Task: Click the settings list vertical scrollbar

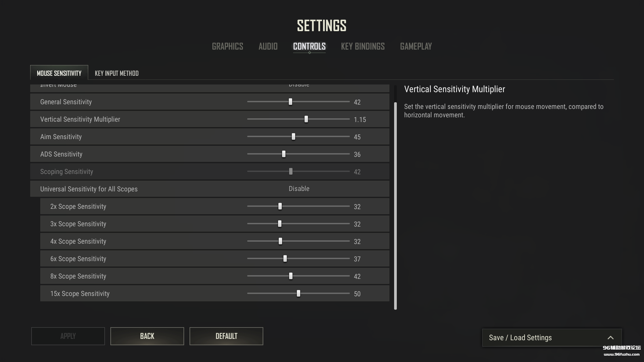Action: tap(395, 204)
